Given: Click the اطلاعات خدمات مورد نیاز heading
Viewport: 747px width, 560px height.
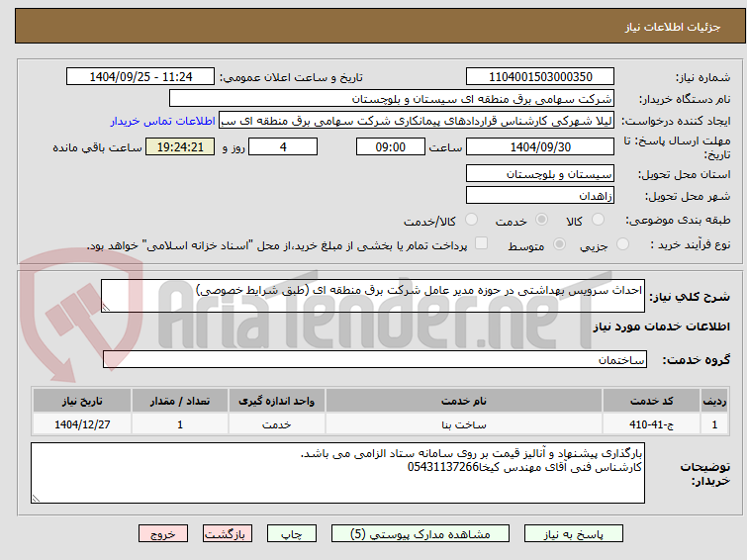Looking at the screenshot, I should [661, 327].
